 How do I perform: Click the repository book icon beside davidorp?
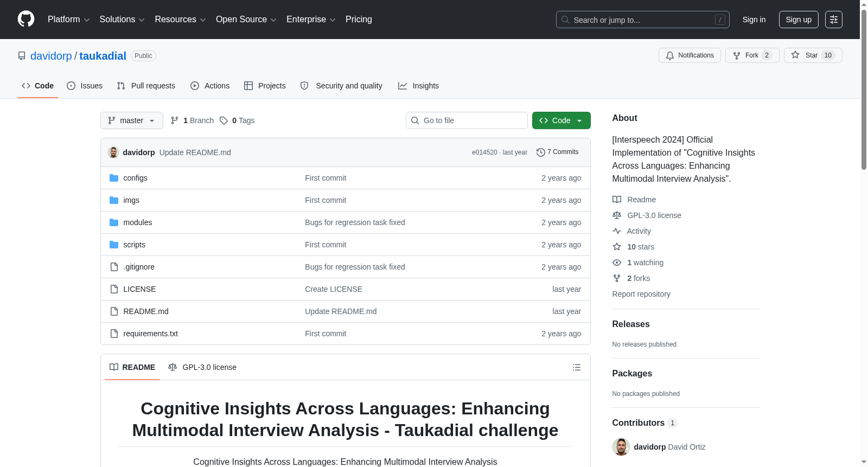[22, 56]
